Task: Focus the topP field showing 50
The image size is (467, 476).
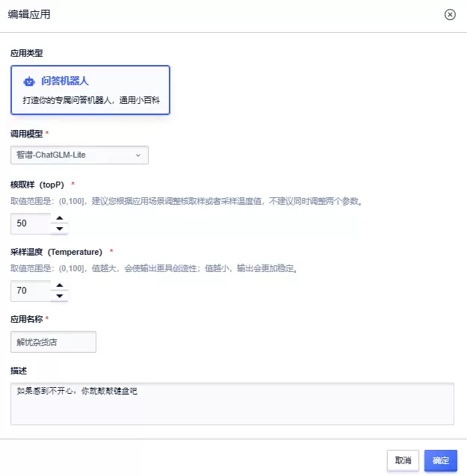Action: 31,223
